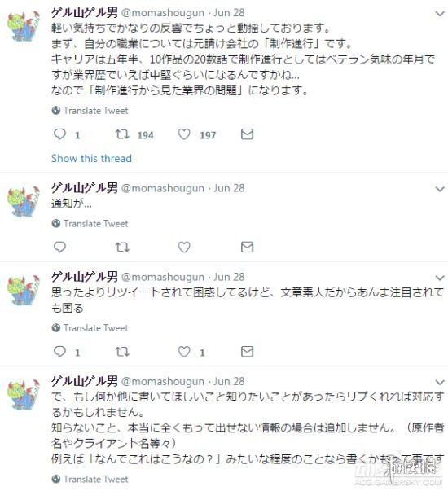The width and height of the screenshot is (448, 491).
Task: Open the profile avatar of the first tweet
Action: click(24, 27)
